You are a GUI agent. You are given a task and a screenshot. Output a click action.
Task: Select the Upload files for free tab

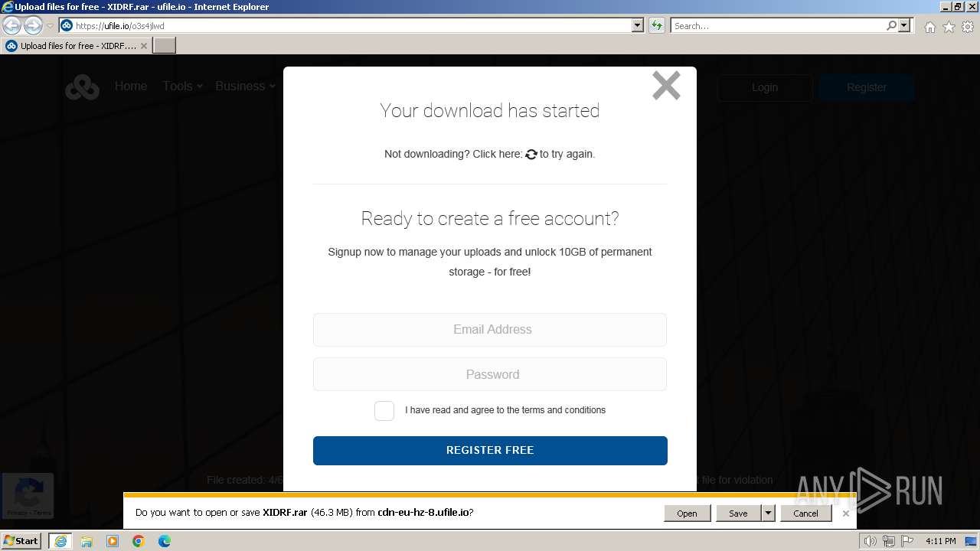(77, 46)
